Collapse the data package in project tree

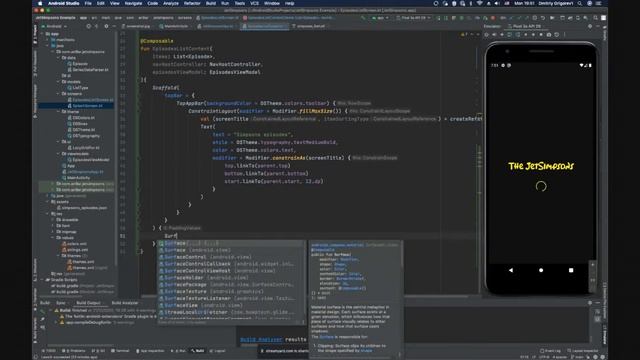59,58
